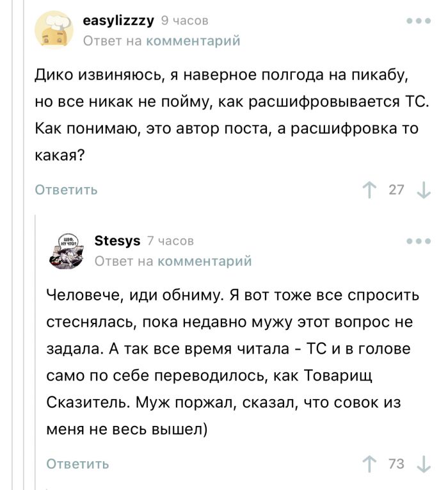Viewport: 448px width, 490px height.
Task: Click the rating count 73
Action: (397, 464)
